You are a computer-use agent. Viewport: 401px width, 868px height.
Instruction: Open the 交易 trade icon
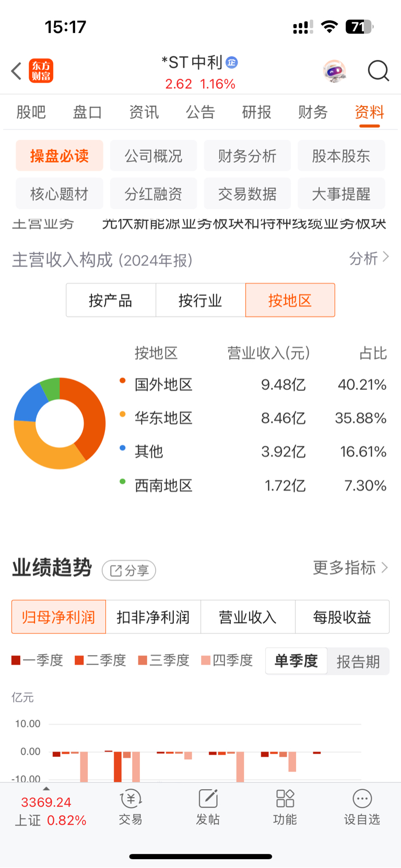(131, 799)
